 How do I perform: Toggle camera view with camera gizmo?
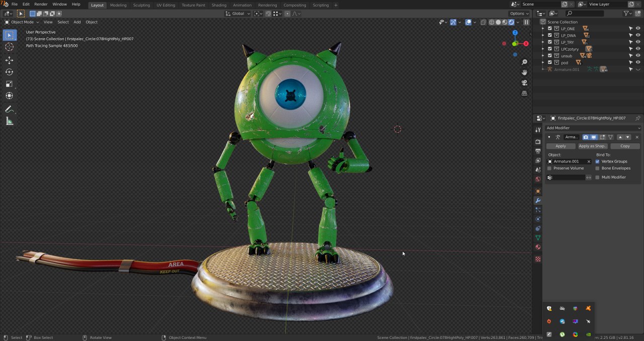524,83
